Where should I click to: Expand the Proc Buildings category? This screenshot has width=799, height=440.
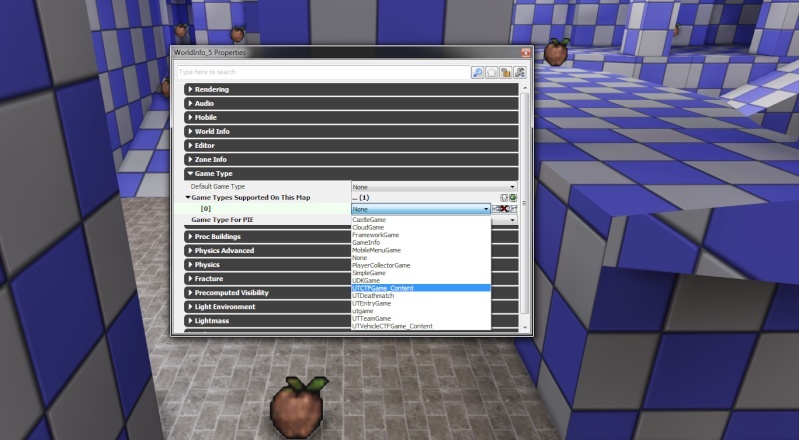(x=268, y=237)
